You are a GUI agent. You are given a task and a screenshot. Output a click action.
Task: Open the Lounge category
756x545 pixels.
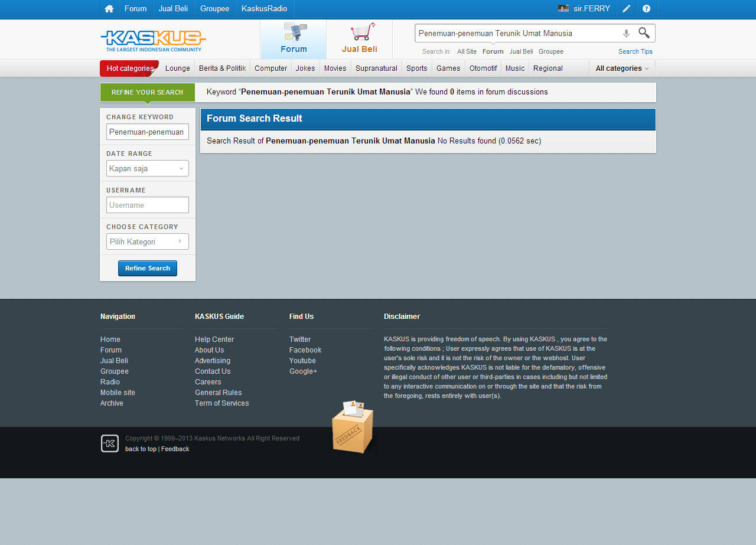tap(178, 68)
